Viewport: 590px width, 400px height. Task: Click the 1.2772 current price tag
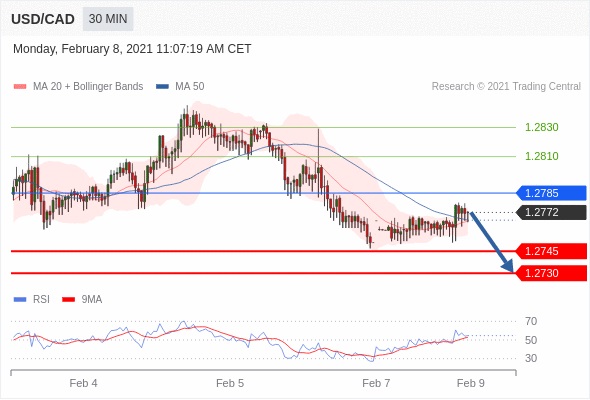pyautogui.click(x=552, y=212)
